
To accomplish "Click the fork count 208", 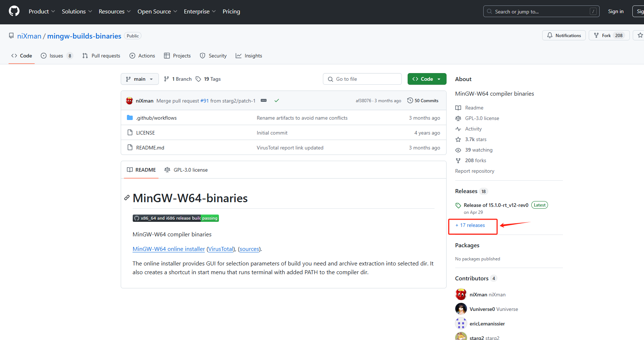I will pyautogui.click(x=619, y=35).
